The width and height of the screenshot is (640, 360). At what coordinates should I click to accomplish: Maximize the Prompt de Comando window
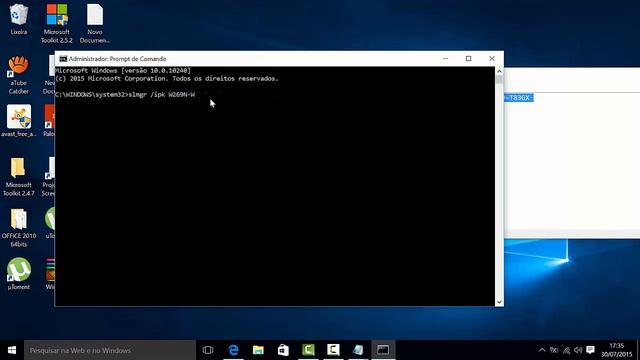click(x=469, y=59)
